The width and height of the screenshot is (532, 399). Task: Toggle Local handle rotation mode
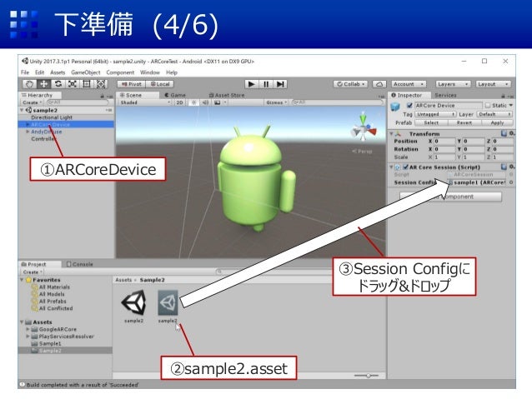pos(160,84)
